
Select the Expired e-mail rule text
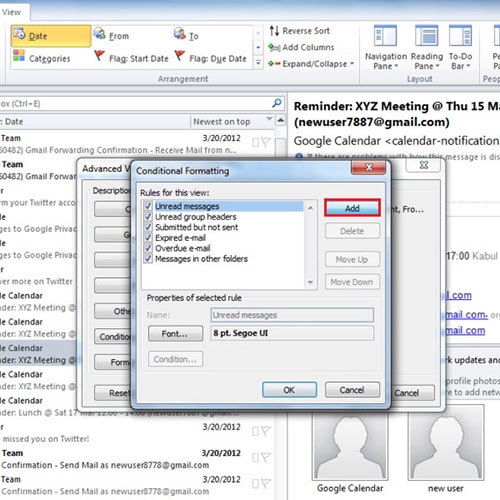(180, 238)
